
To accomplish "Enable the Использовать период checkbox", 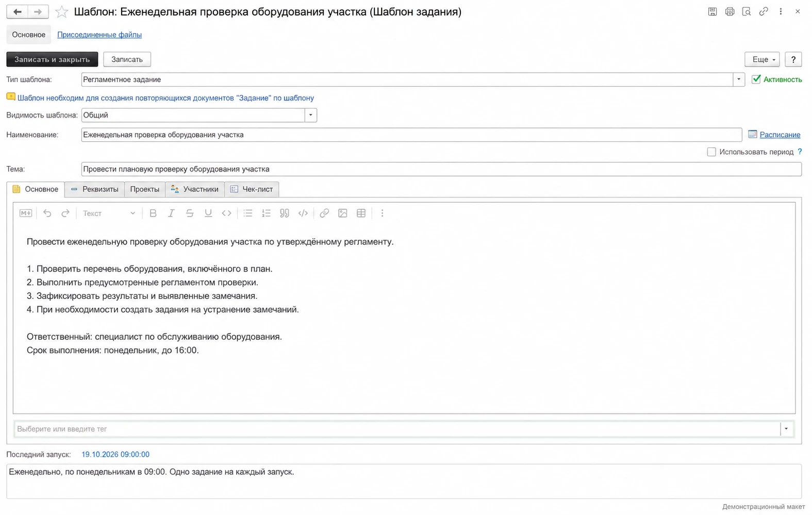I will [711, 152].
